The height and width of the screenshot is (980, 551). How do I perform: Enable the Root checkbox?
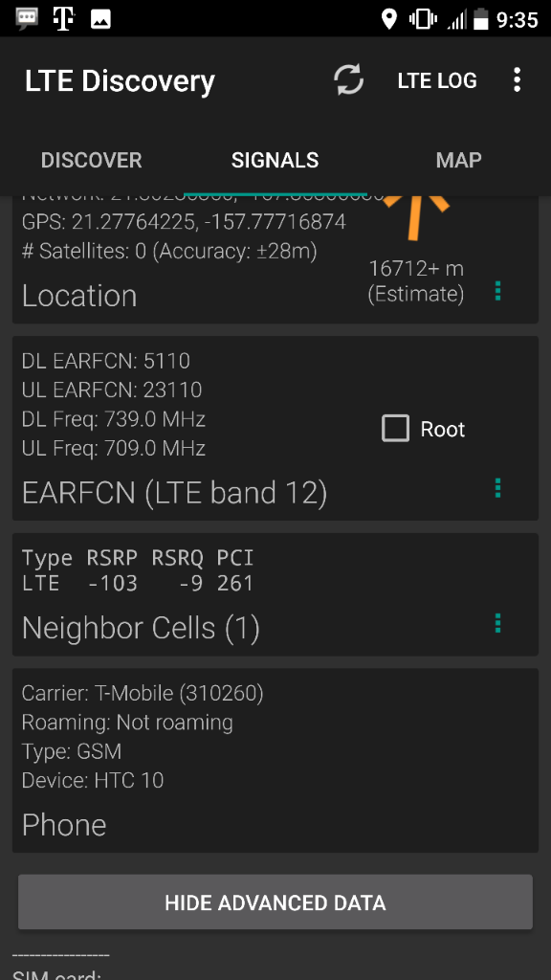pyautogui.click(x=395, y=429)
